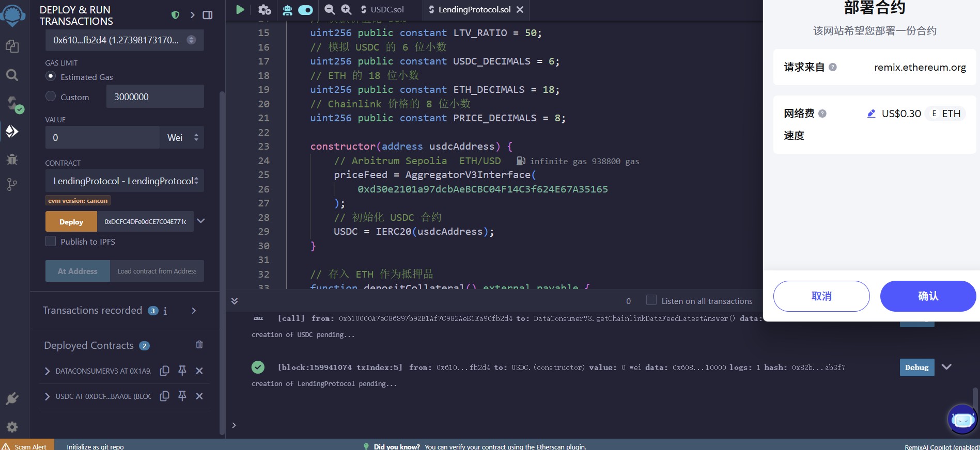Open the RemixAI chat assistant bubble

click(x=962, y=420)
